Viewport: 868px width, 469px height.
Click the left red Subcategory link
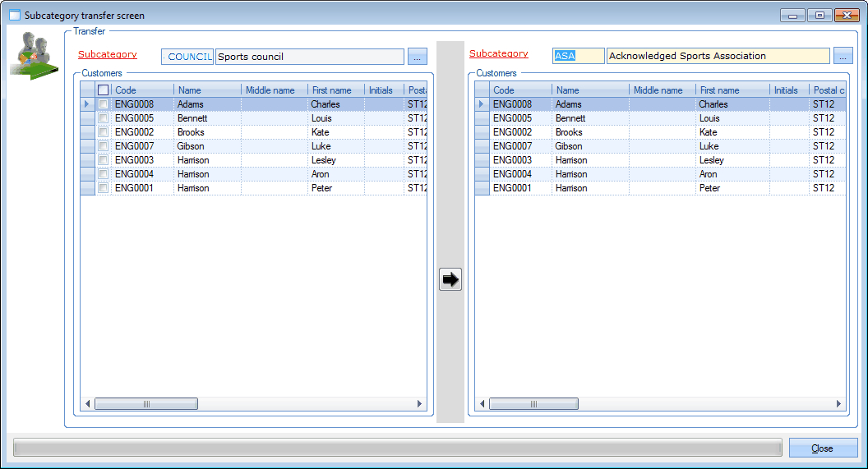(108, 54)
